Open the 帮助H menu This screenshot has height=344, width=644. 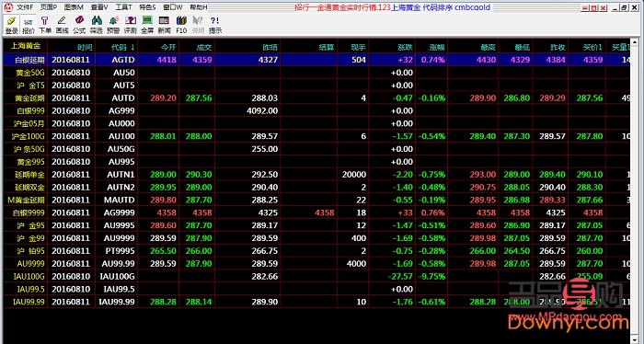point(199,7)
